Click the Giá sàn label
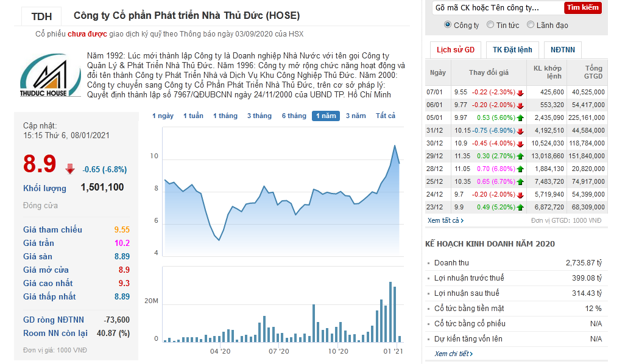Viewport: 625px width, 364px height. (38, 256)
